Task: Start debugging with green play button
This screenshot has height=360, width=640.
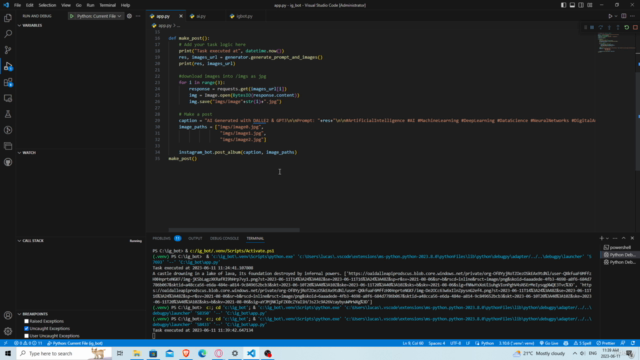Action: [72, 16]
